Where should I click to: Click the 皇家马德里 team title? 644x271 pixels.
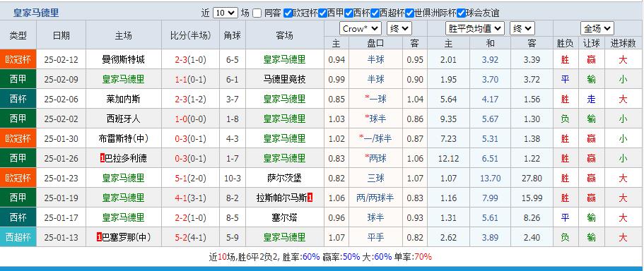[x=36, y=13]
